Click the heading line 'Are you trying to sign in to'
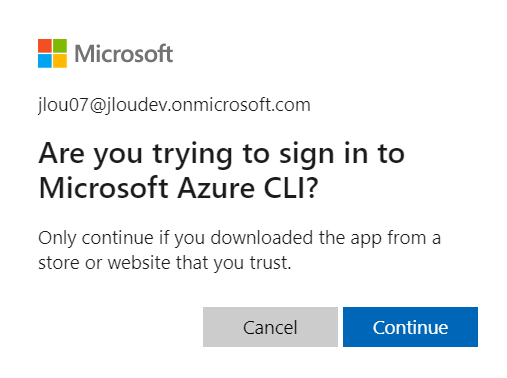The width and height of the screenshot is (507, 378). 222,155
